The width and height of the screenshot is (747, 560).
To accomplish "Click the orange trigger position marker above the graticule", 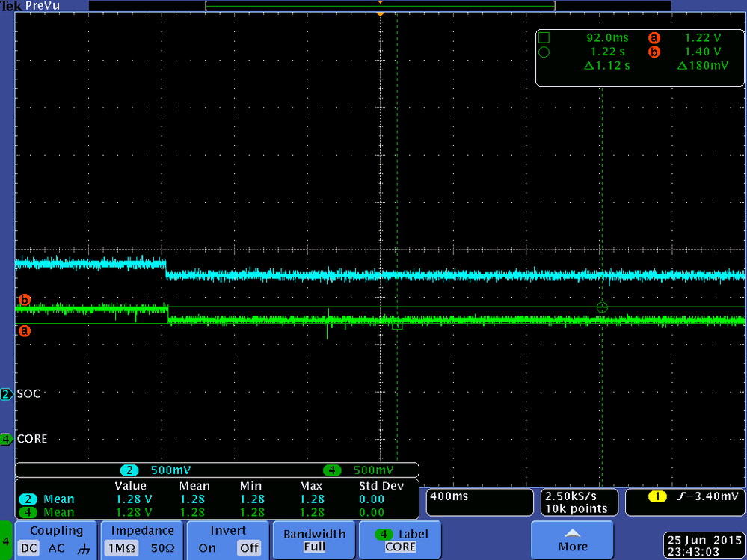I will pyautogui.click(x=381, y=12).
